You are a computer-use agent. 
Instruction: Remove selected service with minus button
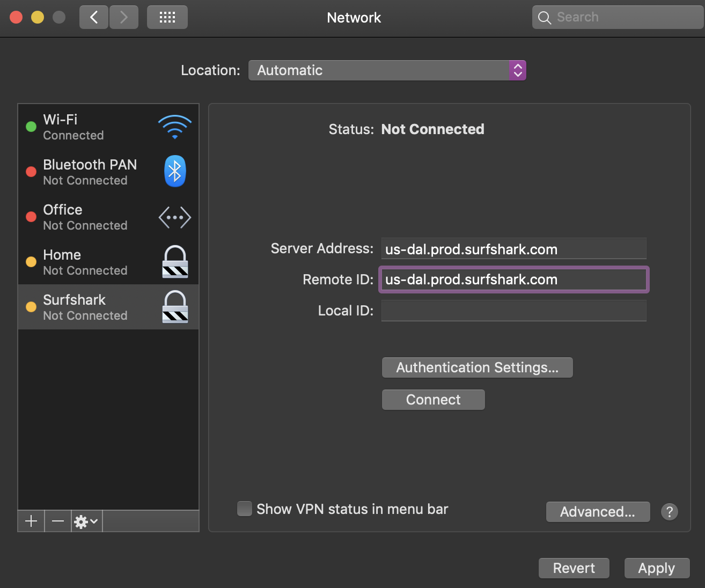[x=58, y=521]
